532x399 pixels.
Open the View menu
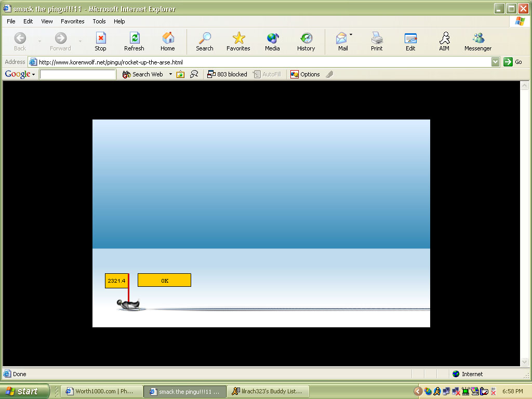click(x=47, y=21)
